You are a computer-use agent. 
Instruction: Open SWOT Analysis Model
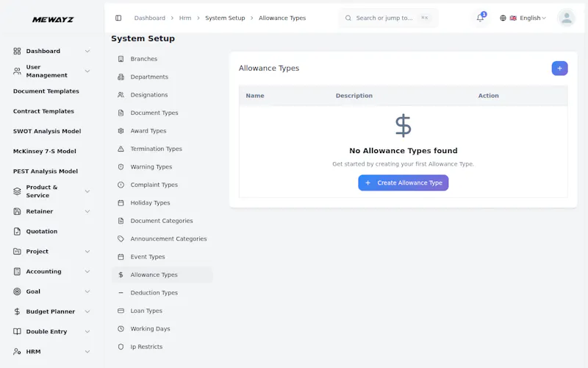(47, 131)
